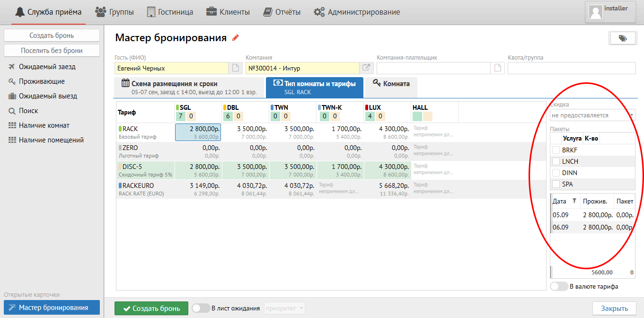Enable В лист ожидания toggle
644x318 pixels.
[201, 308]
